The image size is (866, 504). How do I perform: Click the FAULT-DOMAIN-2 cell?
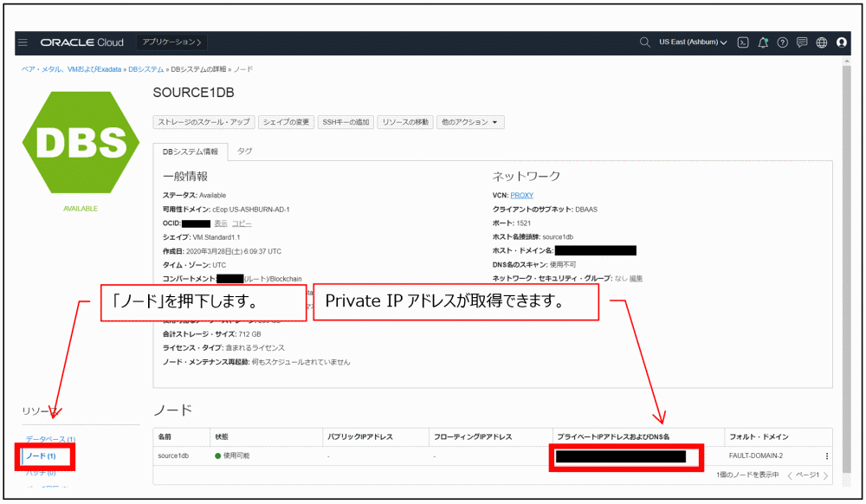tap(755, 456)
